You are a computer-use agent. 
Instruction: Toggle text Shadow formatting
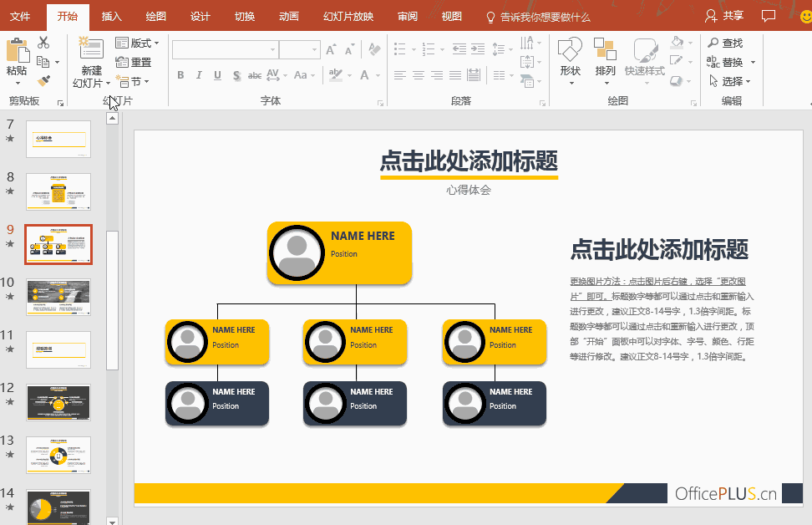236,76
